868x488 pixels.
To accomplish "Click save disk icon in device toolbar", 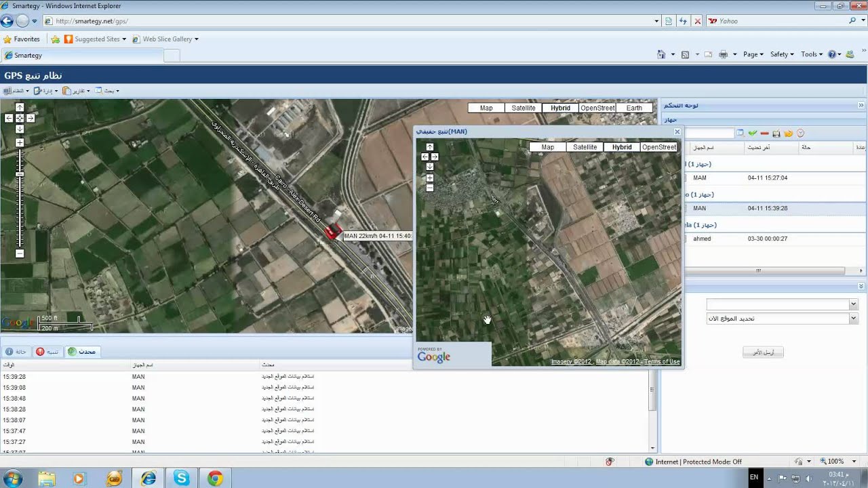I will point(776,134).
